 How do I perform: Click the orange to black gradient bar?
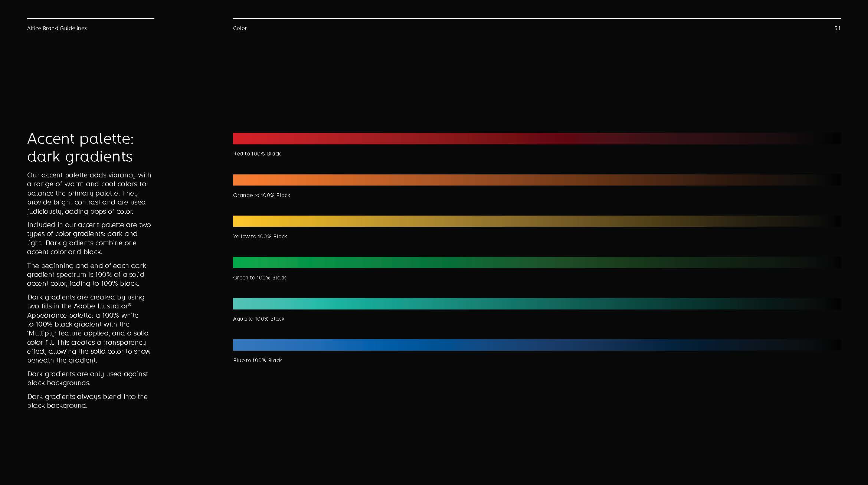tap(537, 180)
